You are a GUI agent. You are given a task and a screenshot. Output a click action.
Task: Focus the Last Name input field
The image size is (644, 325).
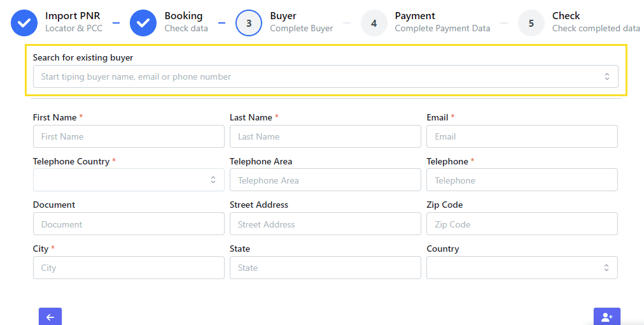(325, 136)
